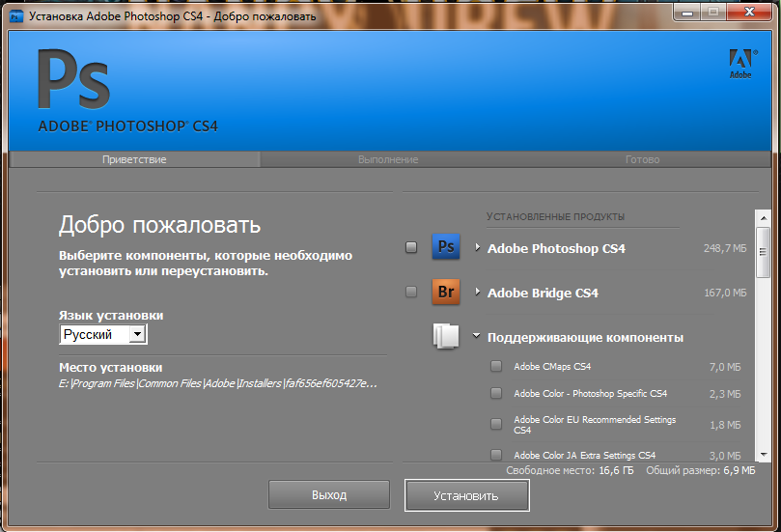Click the installation path under Место установки
This screenshot has height=532, width=781.
(217, 383)
